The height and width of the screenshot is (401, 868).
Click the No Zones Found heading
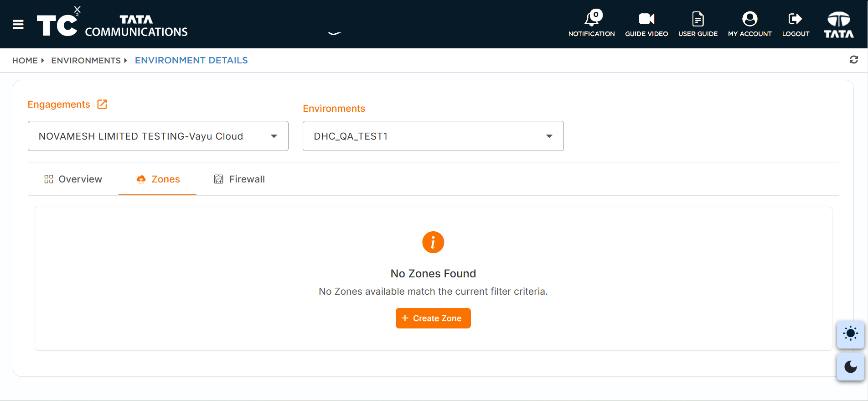(x=433, y=274)
